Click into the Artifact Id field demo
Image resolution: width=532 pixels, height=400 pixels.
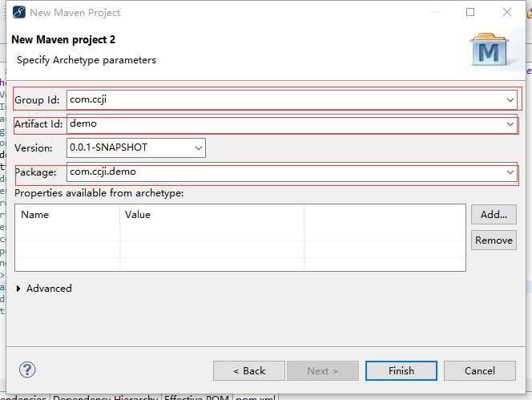(x=292, y=124)
